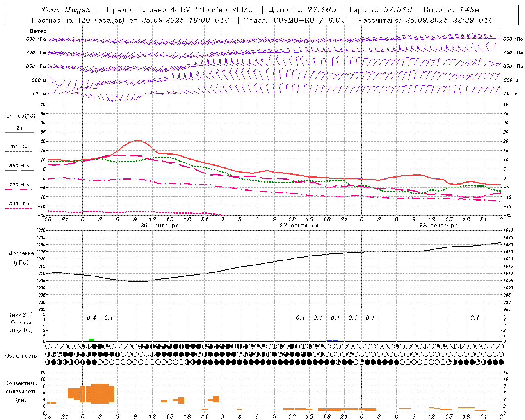This screenshot has width=525, height=420.
Task: Click the 2м red line legend entry
Action: (x=19, y=129)
